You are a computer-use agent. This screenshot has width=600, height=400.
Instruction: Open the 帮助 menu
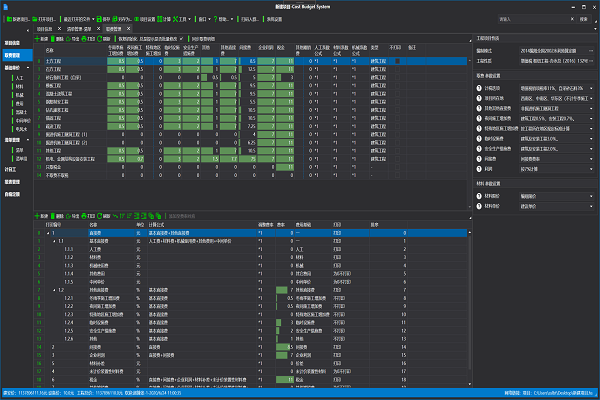(223, 18)
